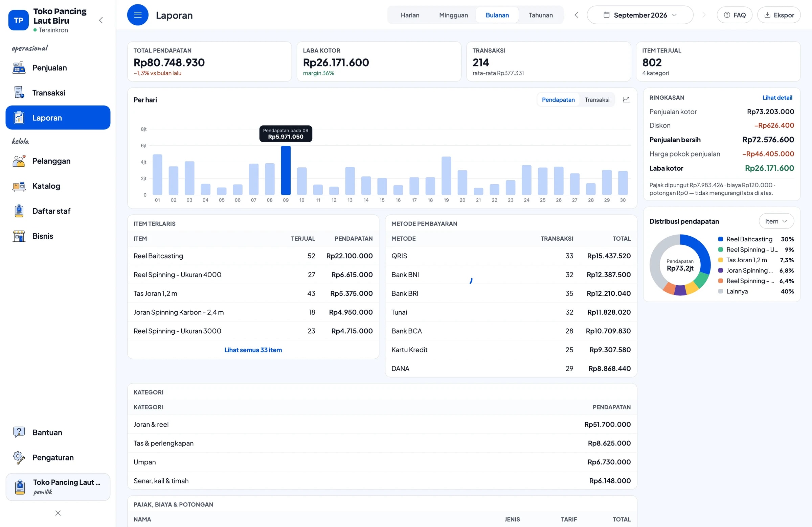The width and height of the screenshot is (812, 527).
Task: Switch chart to line view icon
Action: coord(626,99)
